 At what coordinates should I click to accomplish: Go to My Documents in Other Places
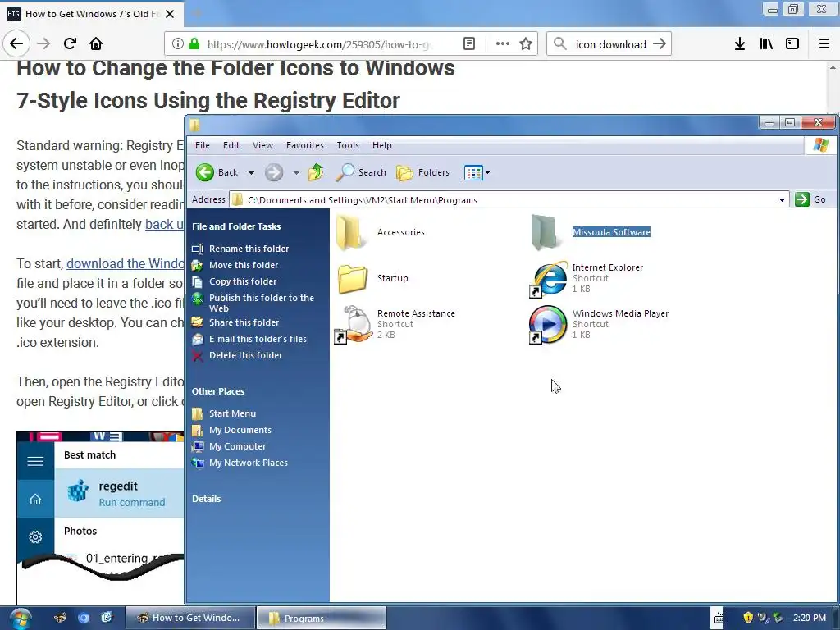[x=240, y=430]
